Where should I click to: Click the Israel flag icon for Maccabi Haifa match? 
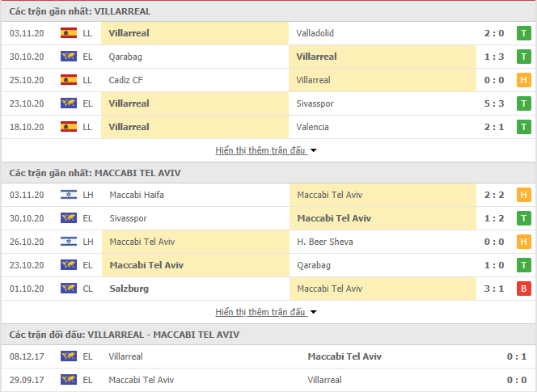69,195
